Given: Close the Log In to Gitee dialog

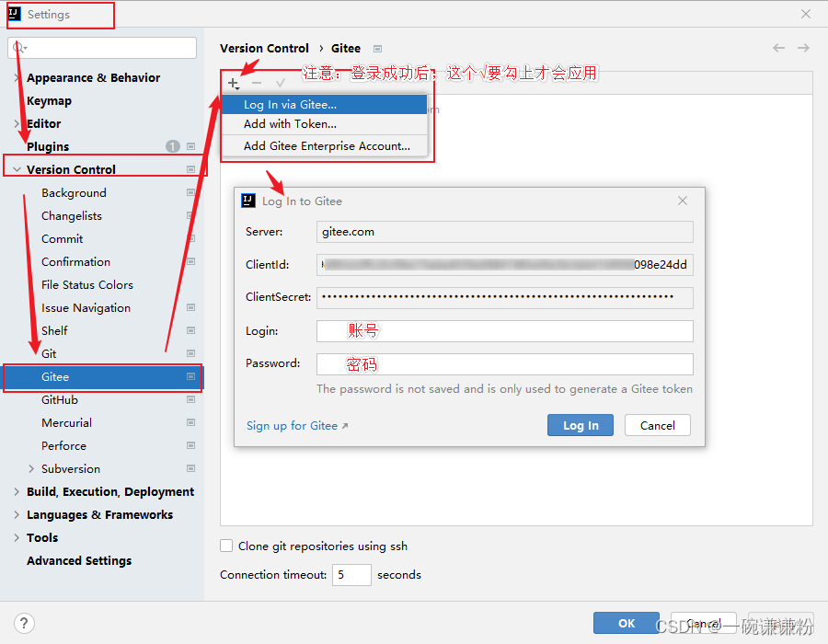Looking at the screenshot, I should [x=683, y=201].
